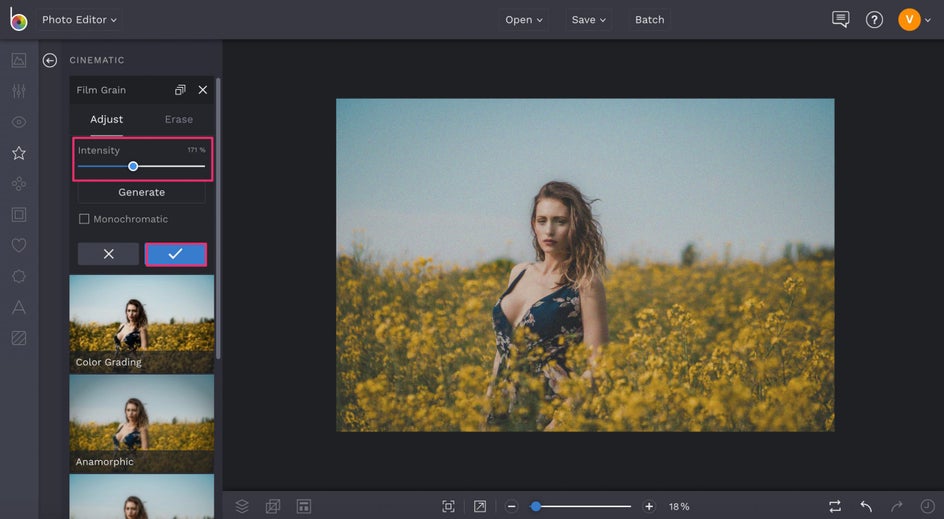944x519 pixels.
Task: Enable the Monochromatic checkbox
Action: point(84,219)
